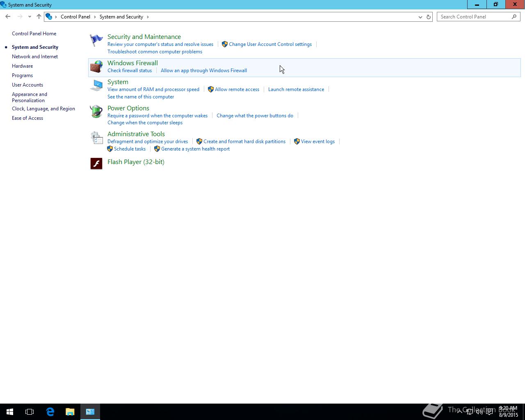
Task: Go back using the back arrow
Action: 8,17
